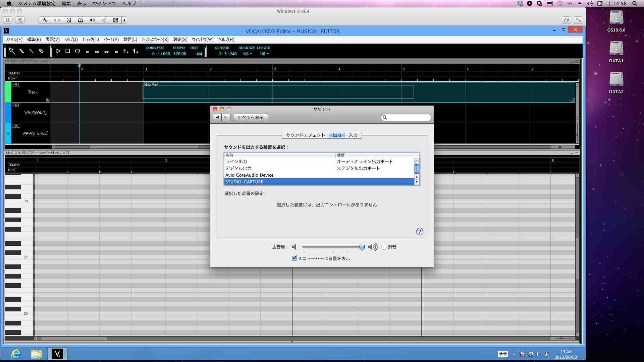Select ライン出力 output device

coord(319,162)
